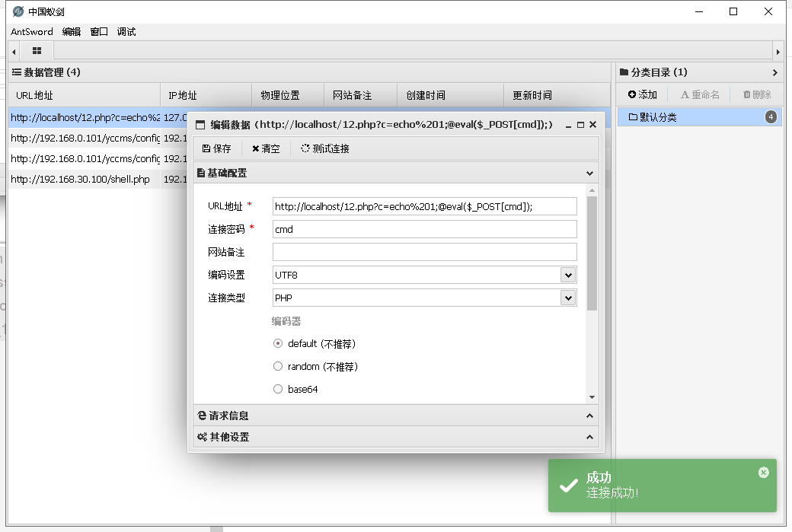The height and width of the screenshot is (532, 792).
Task: Click 保存 to save the shell data
Action: click(217, 148)
